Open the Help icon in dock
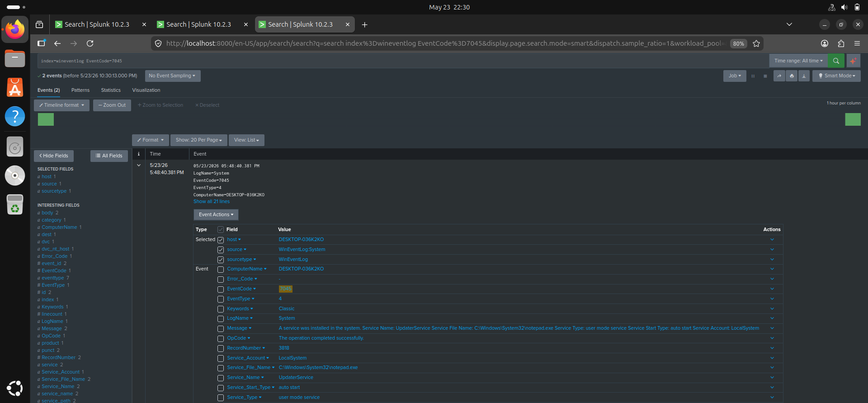This screenshot has height=403, width=868. coord(15,116)
